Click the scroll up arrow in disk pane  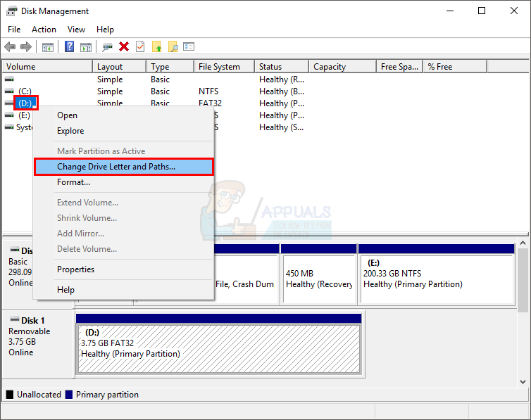click(523, 243)
